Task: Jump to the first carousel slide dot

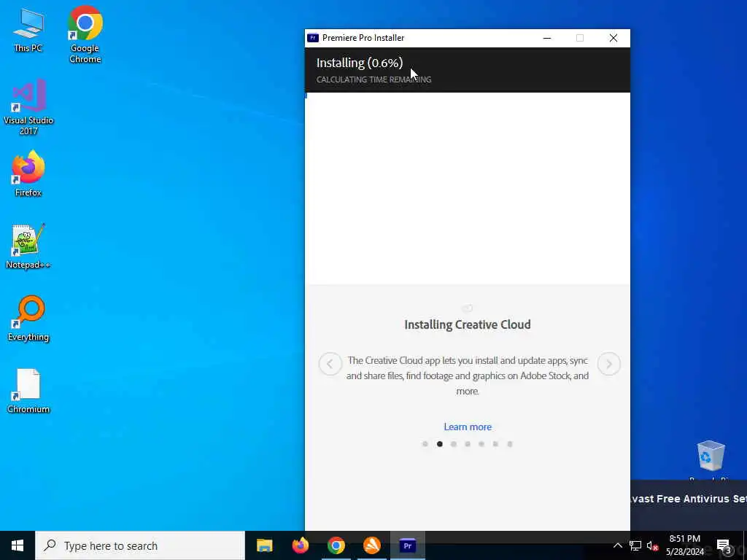Action: (x=425, y=444)
